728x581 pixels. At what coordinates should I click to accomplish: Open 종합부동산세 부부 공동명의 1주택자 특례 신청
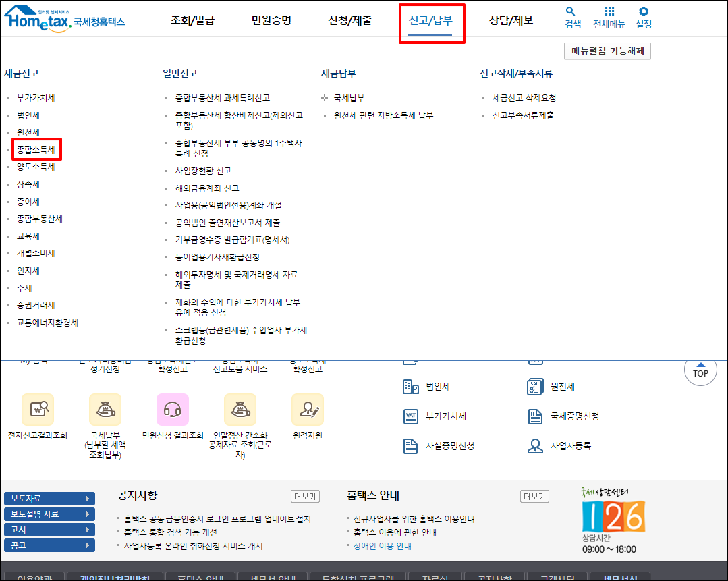pos(239,148)
